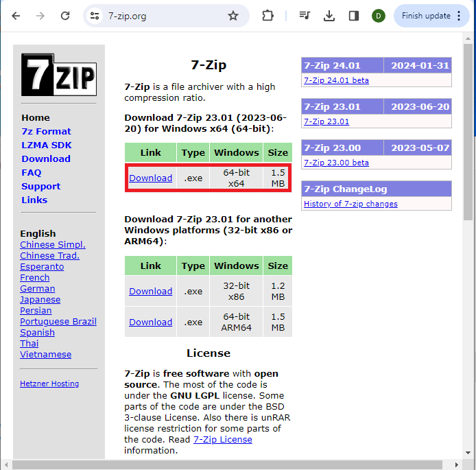
Task: Download the 64-bit x64 .exe installer
Action: click(x=151, y=178)
